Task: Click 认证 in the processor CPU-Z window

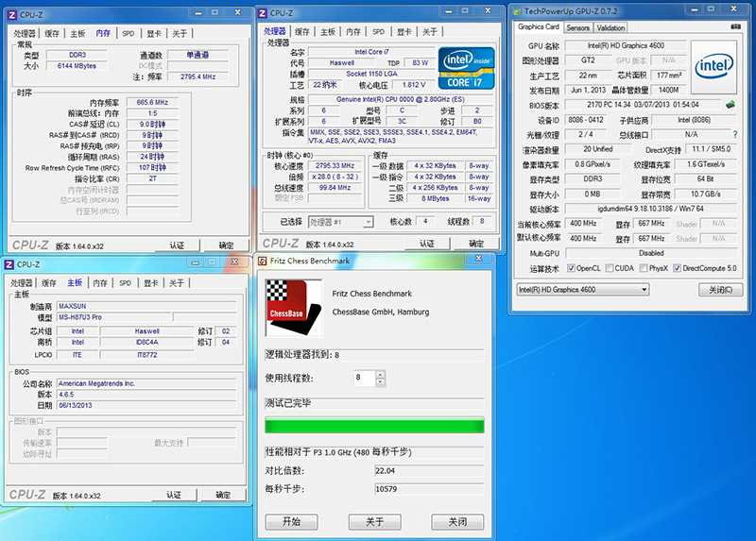Action: pyautogui.click(x=427, y=244)
